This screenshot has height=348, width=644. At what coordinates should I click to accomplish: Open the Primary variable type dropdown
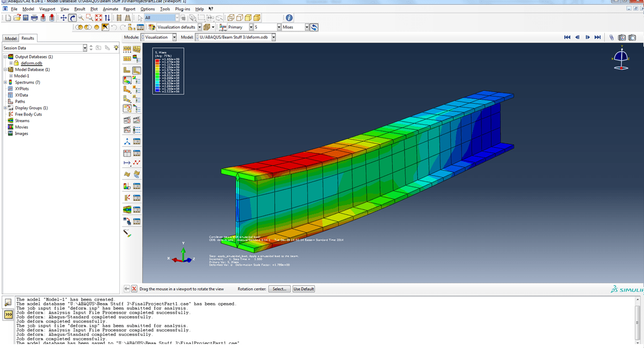pos(251,27)
